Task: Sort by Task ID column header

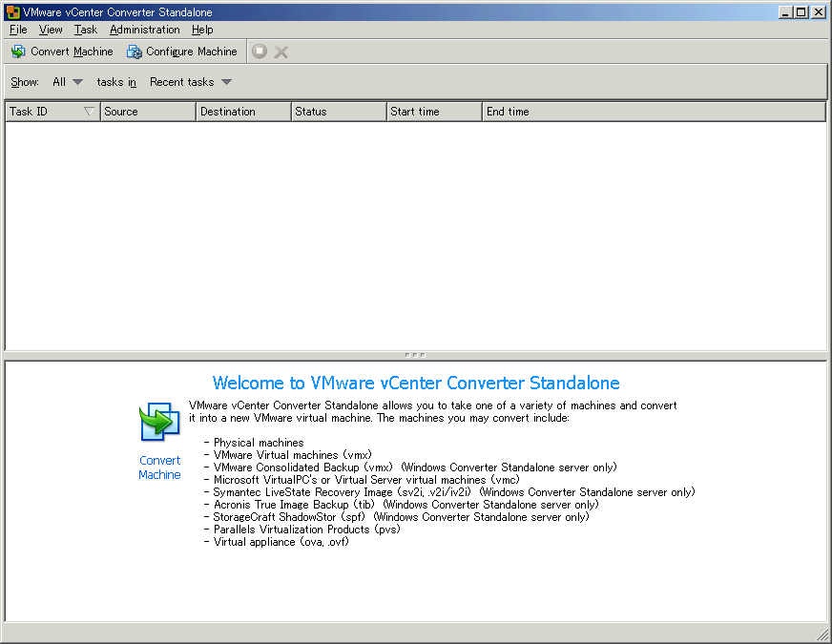Action: 52,112
